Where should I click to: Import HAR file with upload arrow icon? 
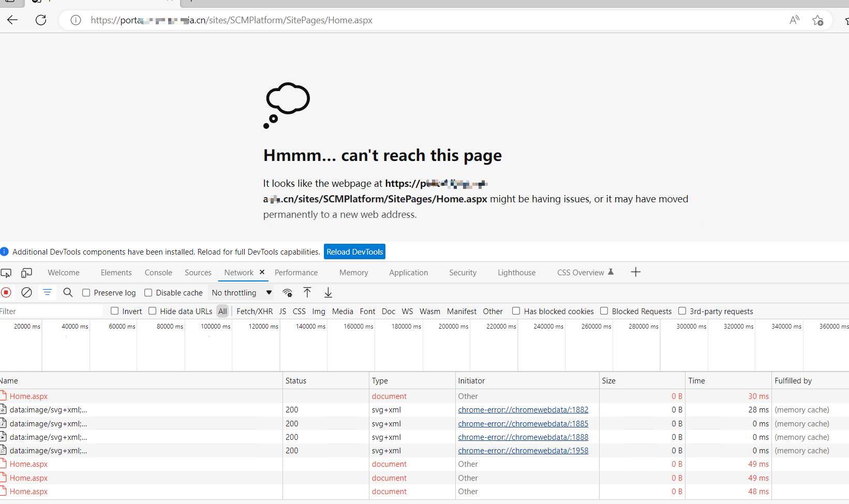click(x=307, y=292)
